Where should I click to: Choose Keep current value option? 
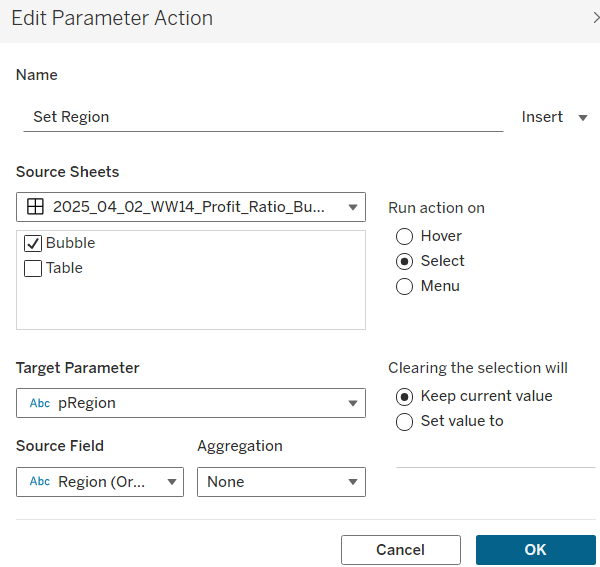coord(405,396)
